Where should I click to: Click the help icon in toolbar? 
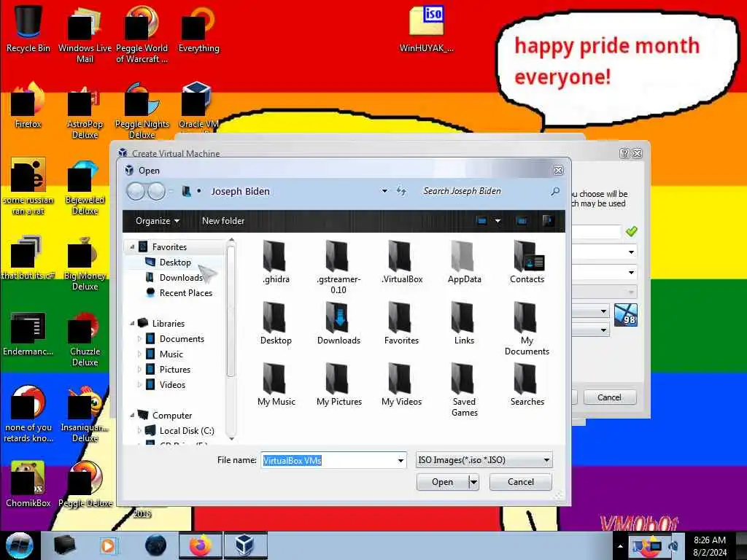point(547,220)
